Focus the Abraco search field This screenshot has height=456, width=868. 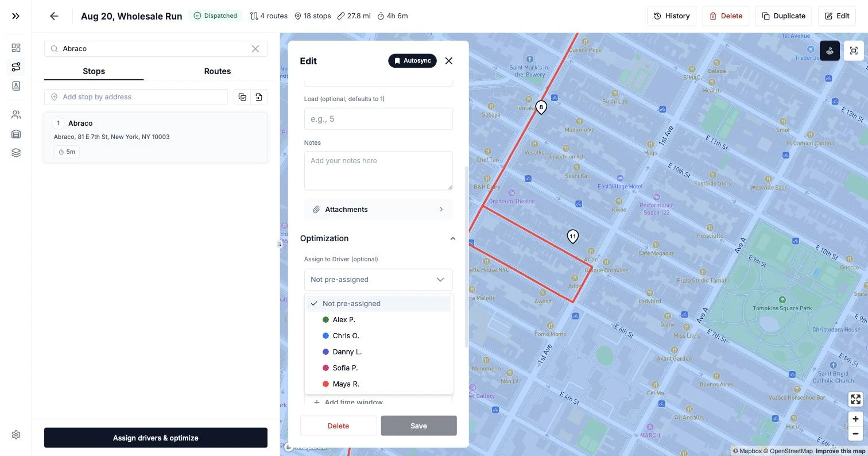coord(156,49)
